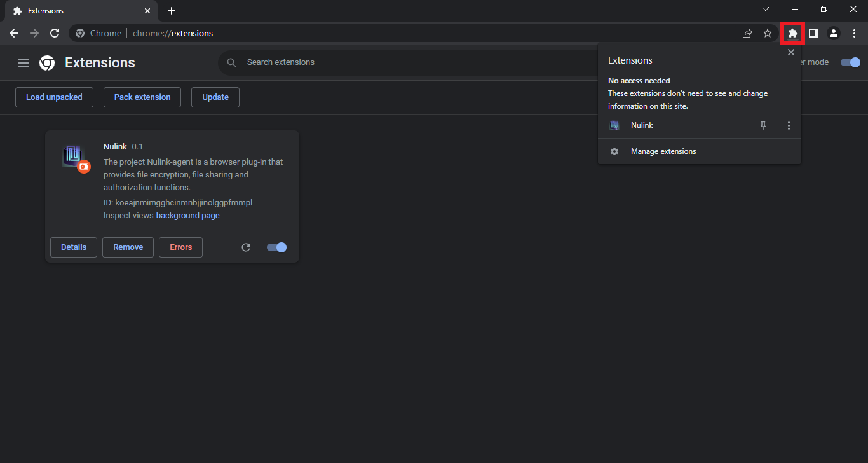Open Chrome three-dot menu

pyautogui.click(x=854, y=33)
